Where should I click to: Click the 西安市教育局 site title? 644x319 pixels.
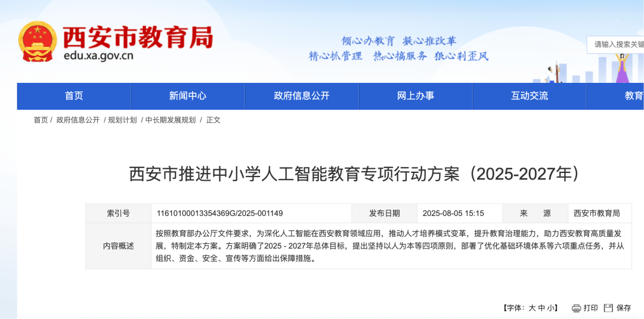(138, 37)
